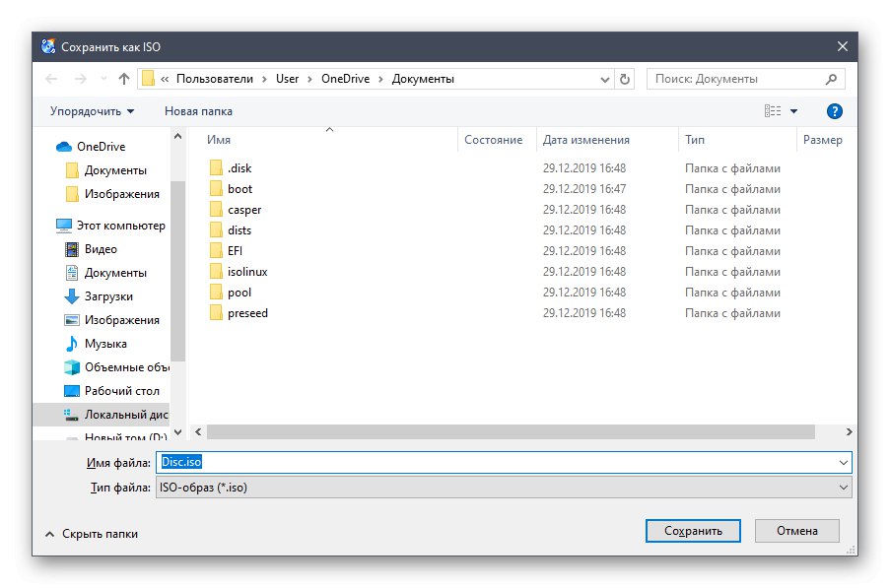The height and width of the screenshot is (588, 890).
Task: Open the Загрузки folder in sidebar
Action: (108, 296)
